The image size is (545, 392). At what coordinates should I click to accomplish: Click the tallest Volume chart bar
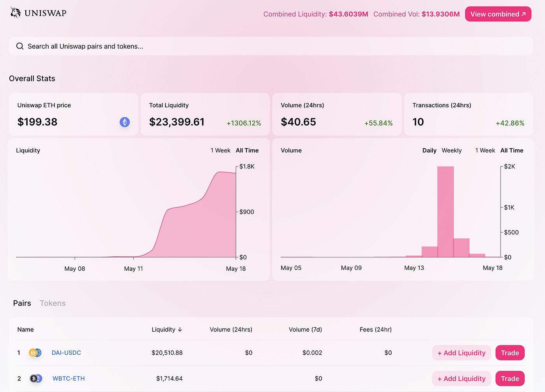pos(445,212)
